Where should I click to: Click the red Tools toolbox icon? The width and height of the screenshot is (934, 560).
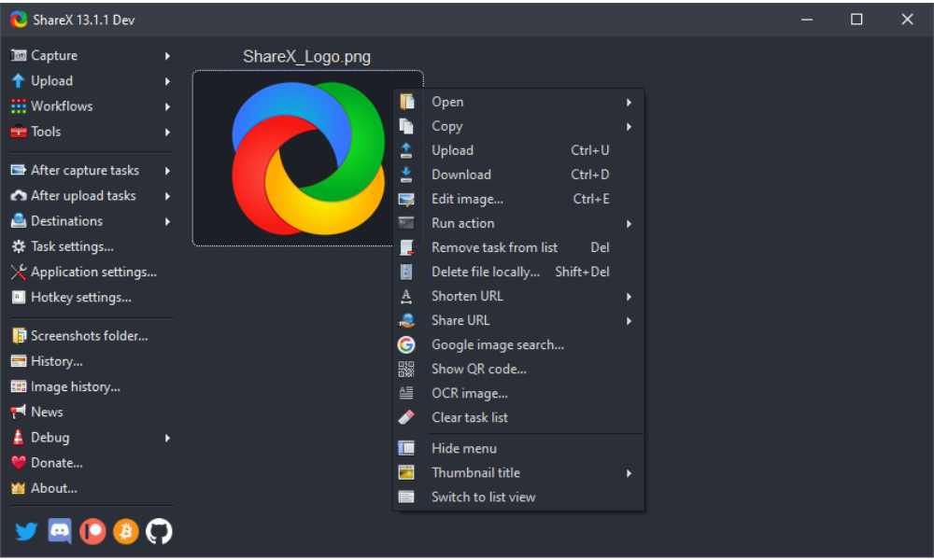[19, 132]
